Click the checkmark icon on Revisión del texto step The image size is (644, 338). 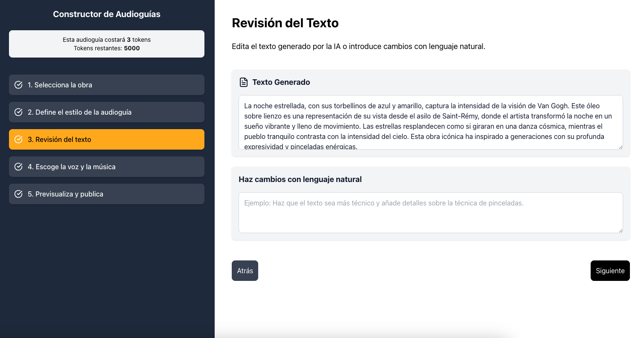(18, 139)
